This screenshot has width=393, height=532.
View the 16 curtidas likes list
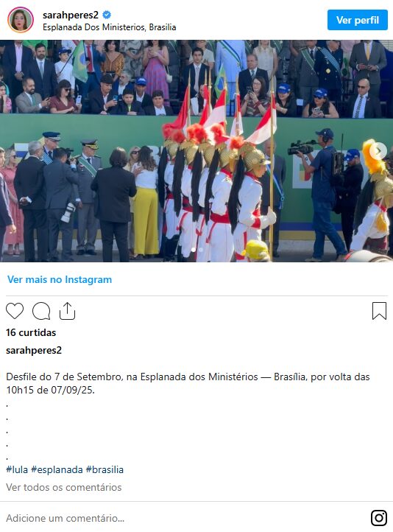point(31,332)
